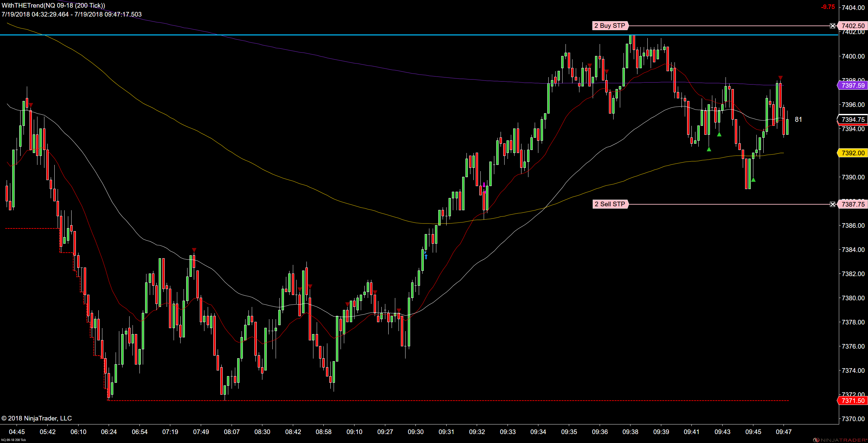The image size is (868, 443).
Task: Select the purple 7397.59 price marker
Action: coord(852,85)
